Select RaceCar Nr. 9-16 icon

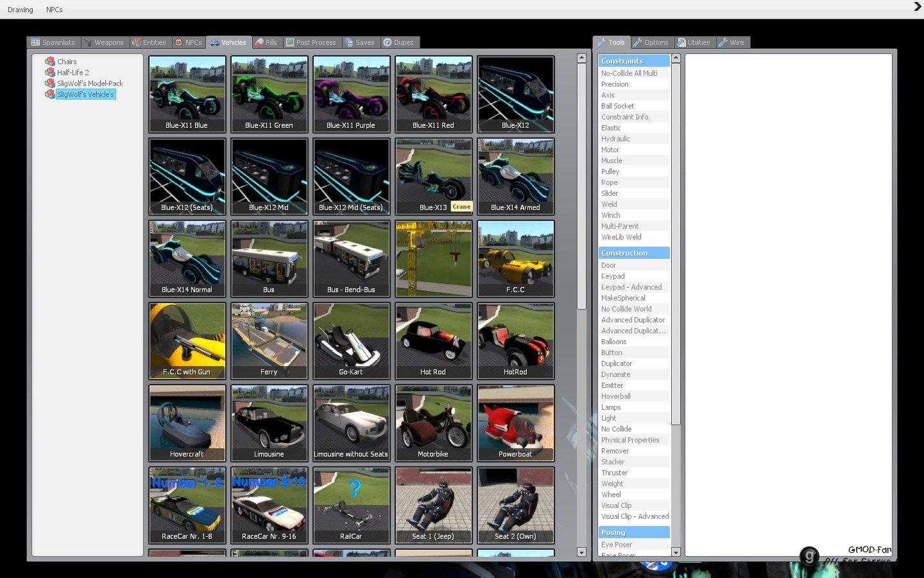tap(269, 505)
